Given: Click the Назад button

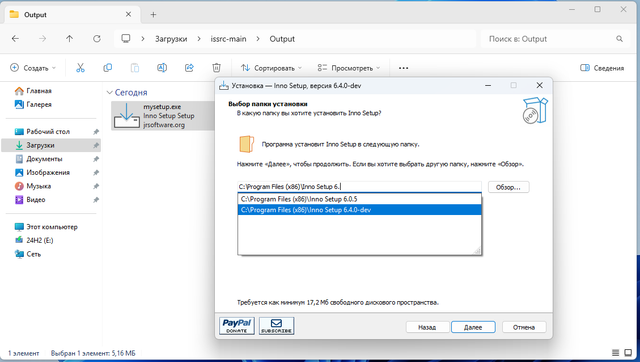Looking at the screenshot, I should coord(427,327).
